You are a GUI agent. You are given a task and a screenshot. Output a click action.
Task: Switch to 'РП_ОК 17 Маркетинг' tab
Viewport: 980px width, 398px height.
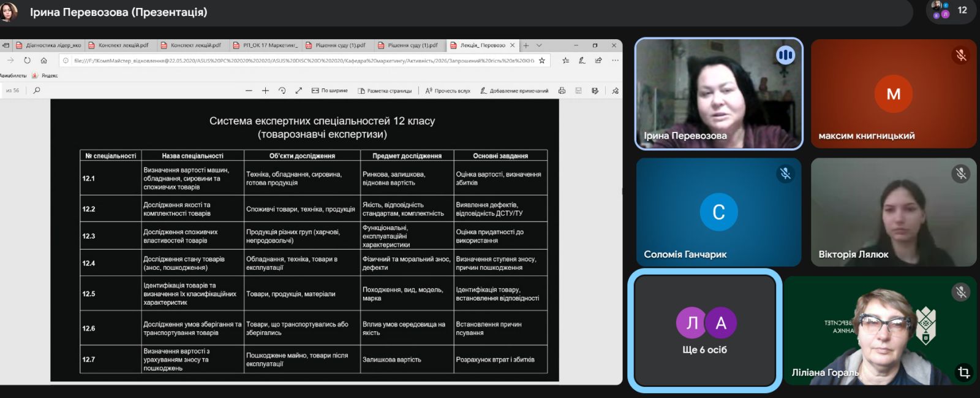[x=266, y=45]
